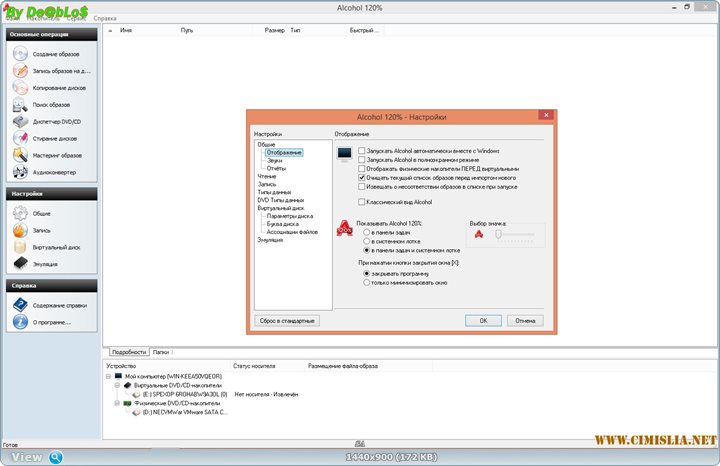
Task: Open Копирование дисков in sidebar
Action: (21, 87)
